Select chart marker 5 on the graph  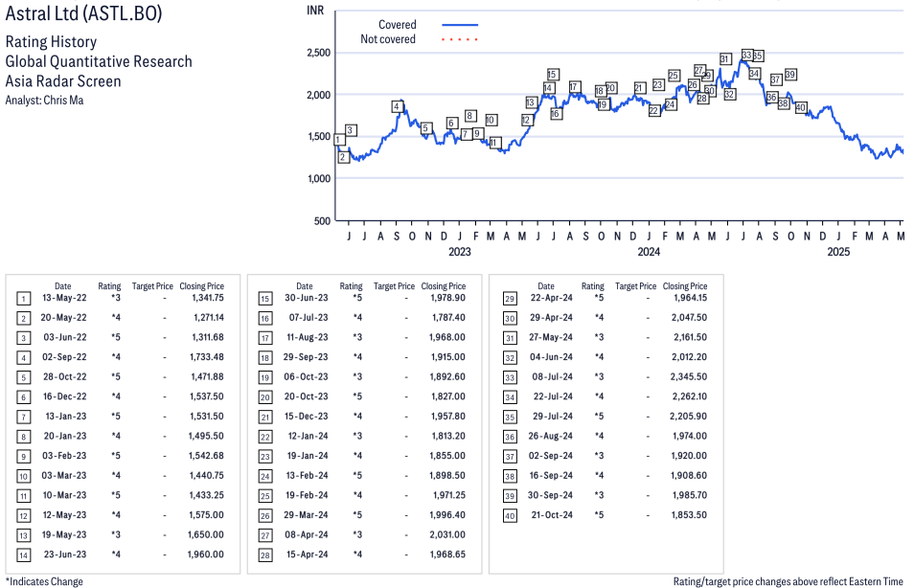tap(426, 128)
